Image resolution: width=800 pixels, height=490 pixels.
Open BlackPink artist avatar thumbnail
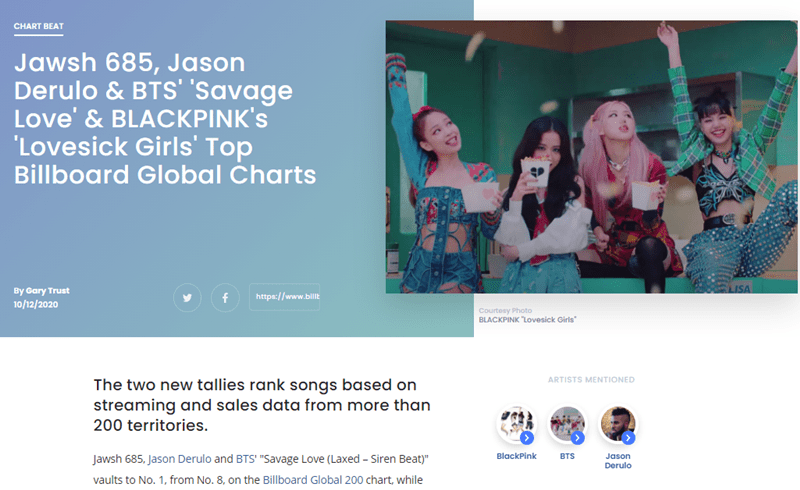[x=516, y=424]
